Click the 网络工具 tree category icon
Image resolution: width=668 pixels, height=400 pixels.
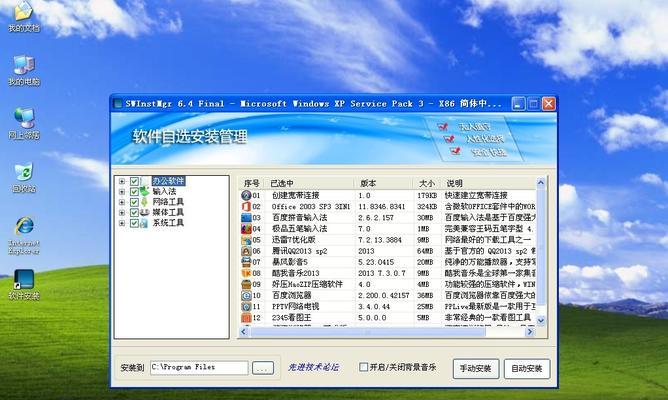click(x=145, y=202)
